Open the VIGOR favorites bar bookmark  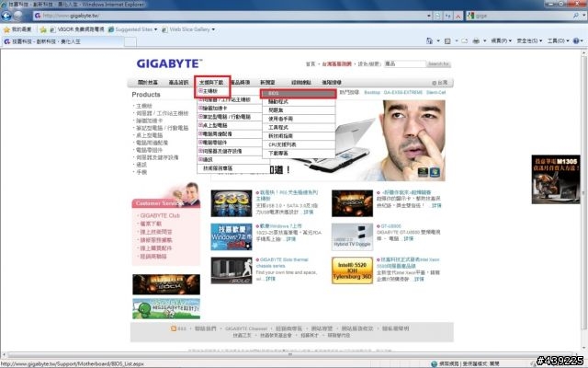coord(77,29)
